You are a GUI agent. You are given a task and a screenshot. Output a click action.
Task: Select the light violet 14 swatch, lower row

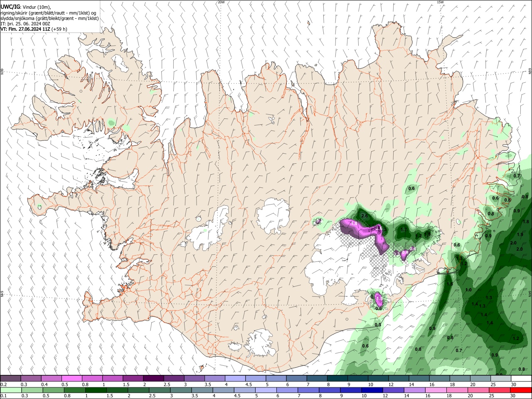point(414,390)
